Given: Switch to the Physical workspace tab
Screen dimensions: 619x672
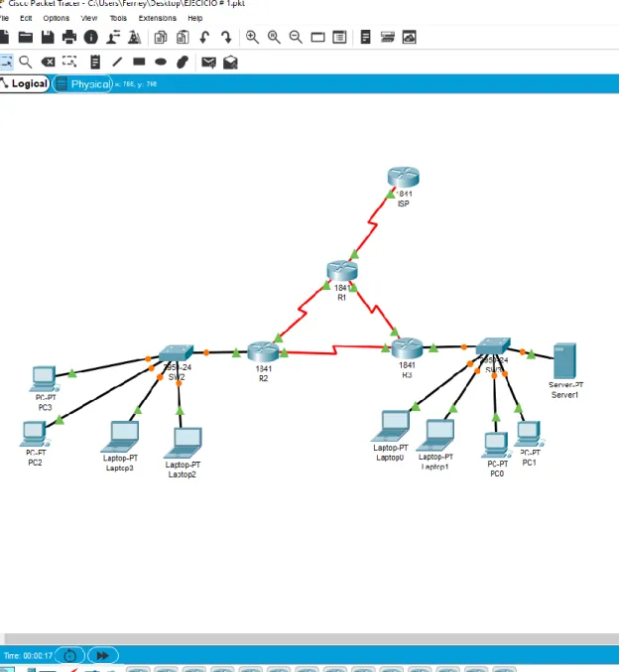Looking at the screenshot, I should (x=82, y=84).
